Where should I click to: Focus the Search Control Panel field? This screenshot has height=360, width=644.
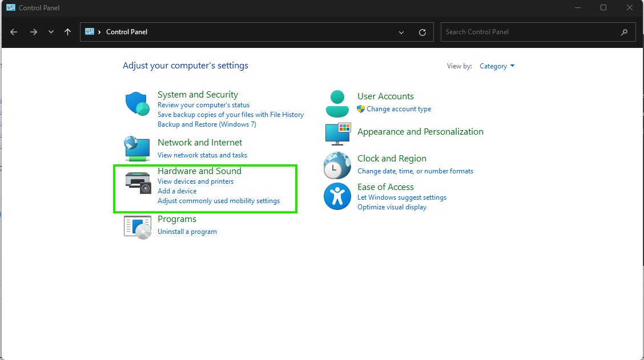coord(538,32)
